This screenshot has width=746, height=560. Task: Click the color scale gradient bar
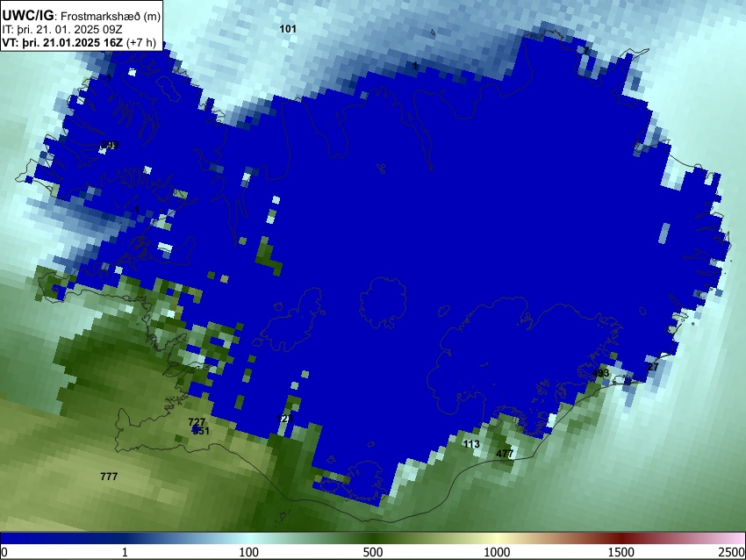(373, 538)
